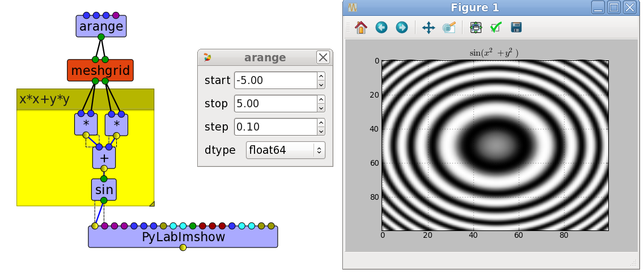Go forward to next view

pyautogui.click(x=402, y=28)
